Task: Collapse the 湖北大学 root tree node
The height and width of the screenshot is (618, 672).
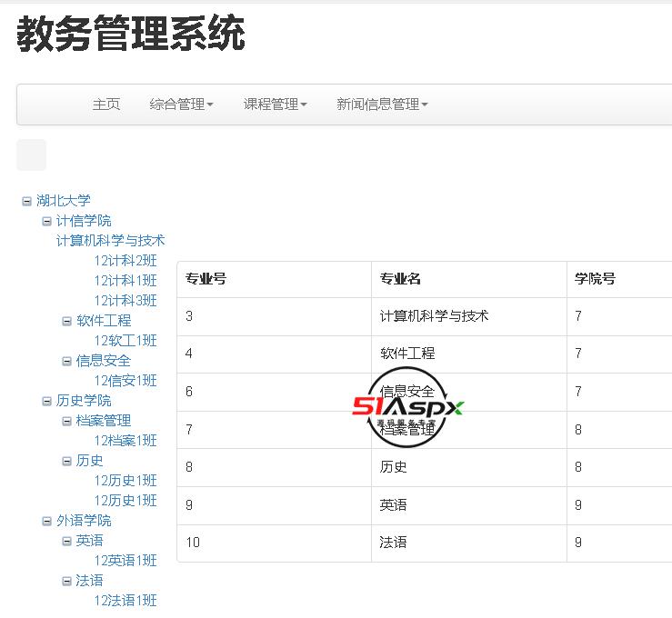Action: tap(26, 201)
